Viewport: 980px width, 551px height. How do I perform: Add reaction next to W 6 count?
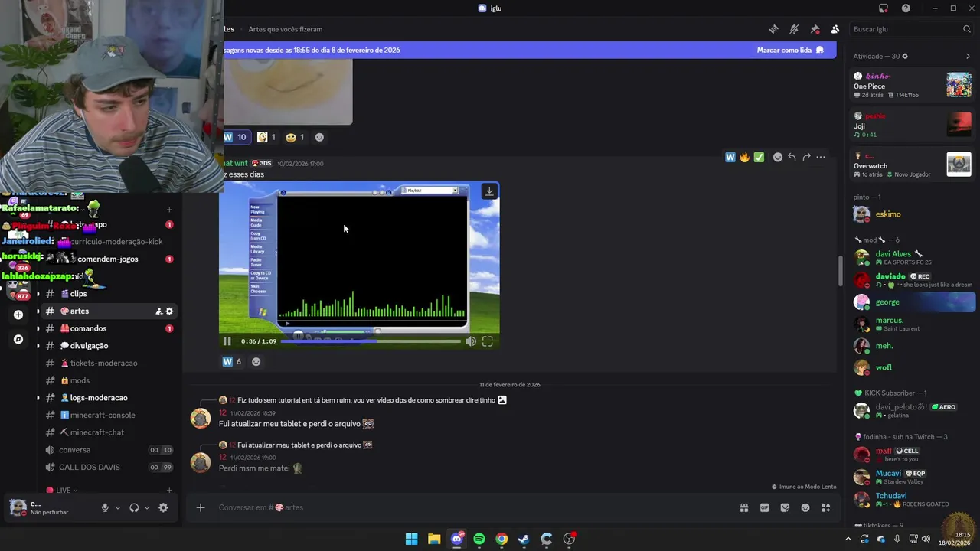point(256,362)
